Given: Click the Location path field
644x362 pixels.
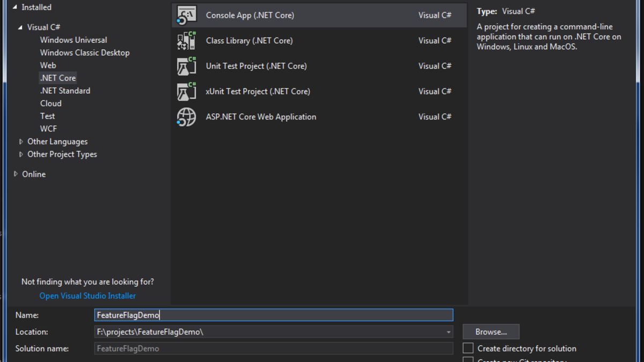Looking at the screenshot, I should point(274,332).
